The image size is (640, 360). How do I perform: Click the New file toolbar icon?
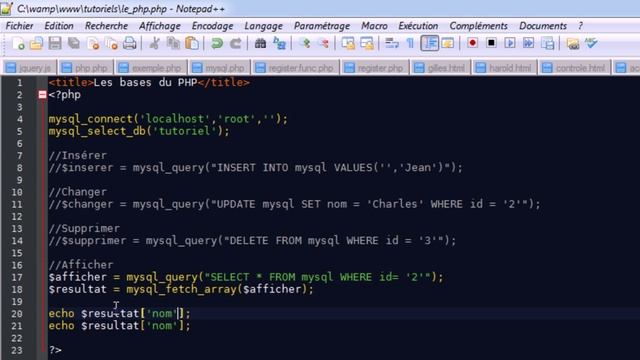click(18, 43)
